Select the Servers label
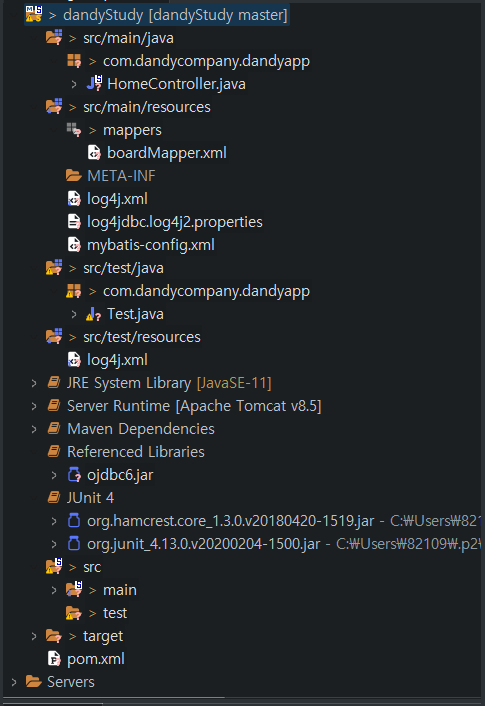The height and width of the screenshot is (706, 485). (71, 682)
